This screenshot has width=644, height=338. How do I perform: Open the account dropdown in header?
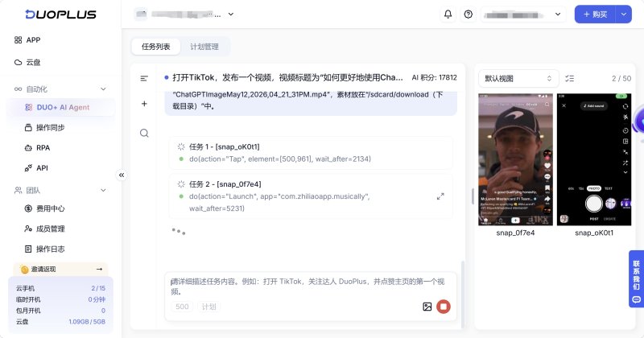[522, 14]
